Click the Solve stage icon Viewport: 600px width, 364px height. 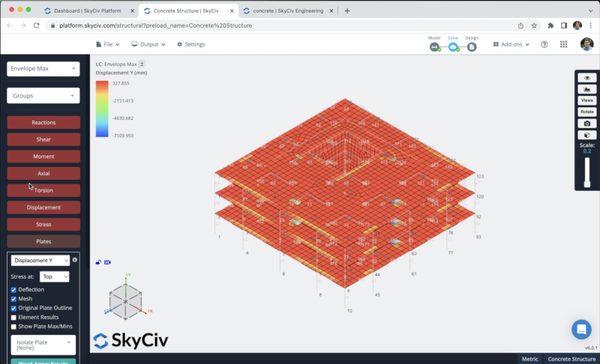pos(453,46)
